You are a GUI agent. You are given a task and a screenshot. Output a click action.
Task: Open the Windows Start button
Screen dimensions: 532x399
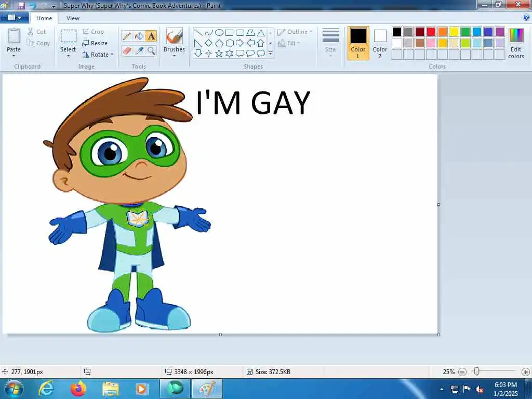tap(14, 389)
